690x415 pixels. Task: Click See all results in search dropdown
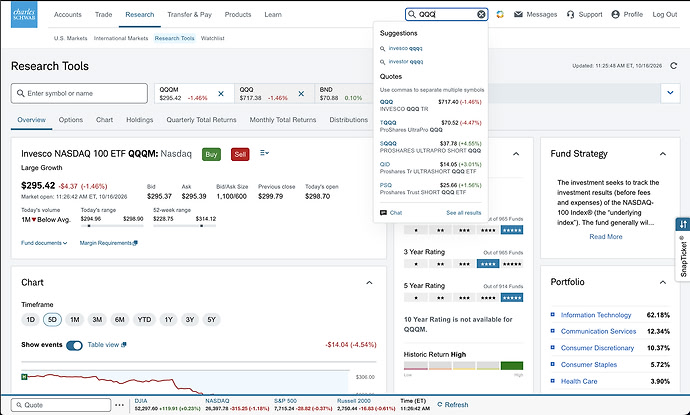pyautogui.click(x=463, y=213)
